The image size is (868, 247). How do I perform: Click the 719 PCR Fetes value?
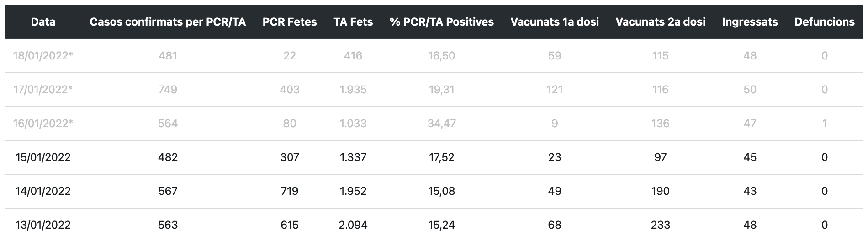tap(290, 191)
